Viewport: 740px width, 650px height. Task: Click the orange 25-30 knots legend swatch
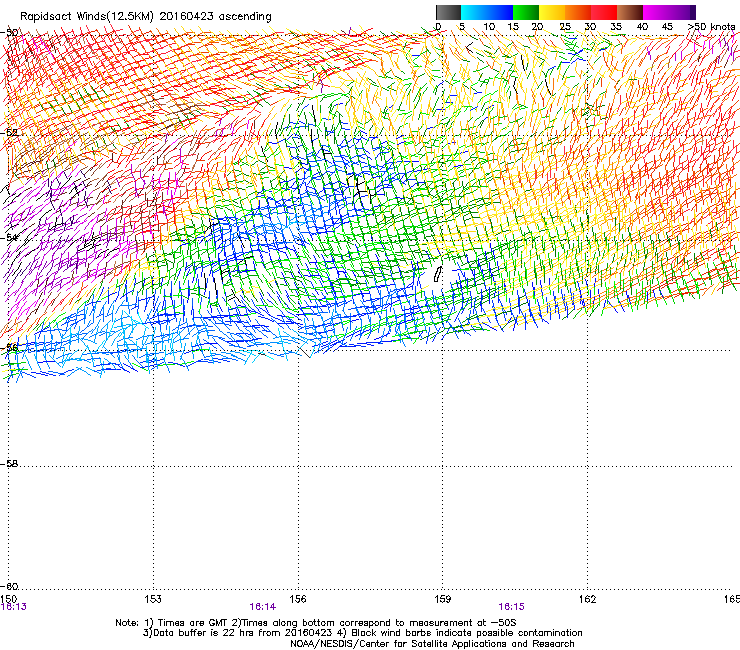click(x=578, y=12)
